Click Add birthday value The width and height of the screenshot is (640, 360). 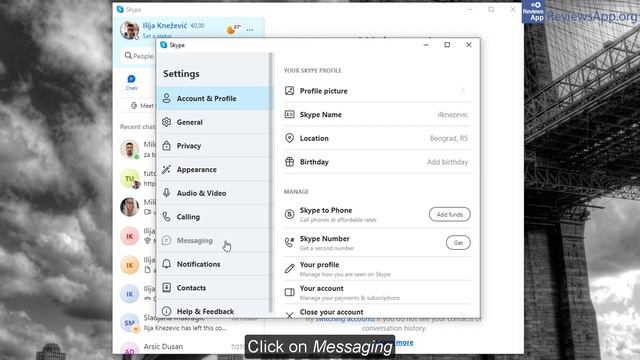447,162
